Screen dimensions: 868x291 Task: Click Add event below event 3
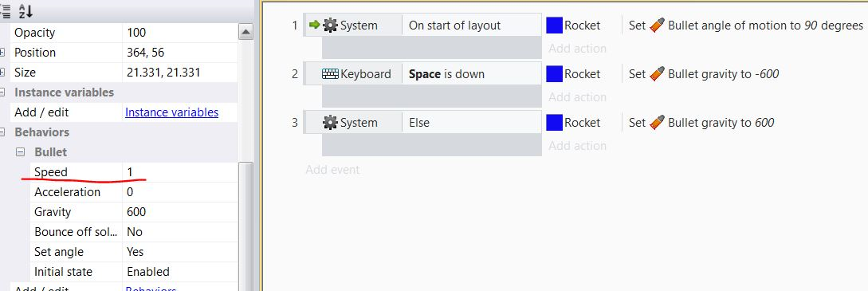pos(332,170)
